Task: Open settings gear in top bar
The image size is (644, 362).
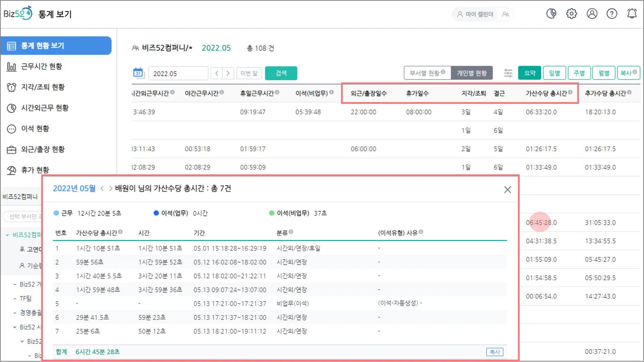Action: (x=571, y=14)
